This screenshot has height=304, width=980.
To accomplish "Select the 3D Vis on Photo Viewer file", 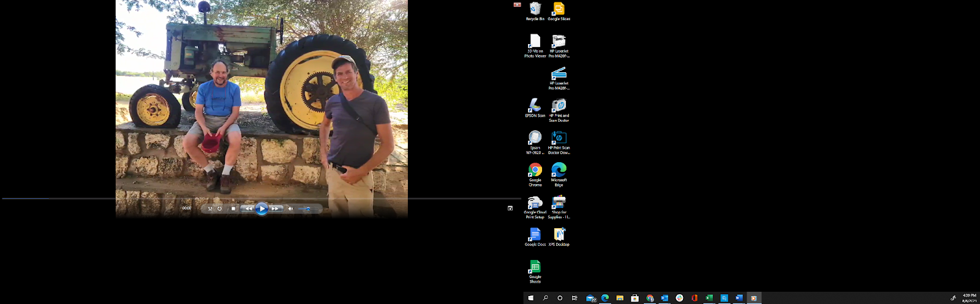I will pos(535,46).
